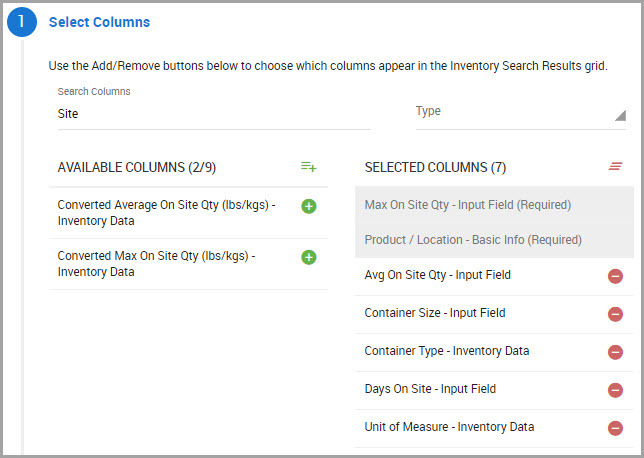Remove Days On Site column
This screenshot has width=644, height=458.
[x=615, y=390]
